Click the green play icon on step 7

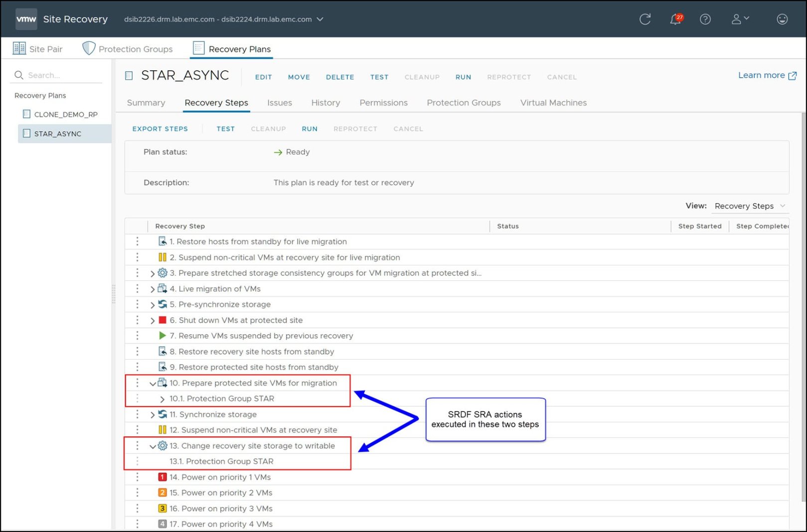click(162, 335)
